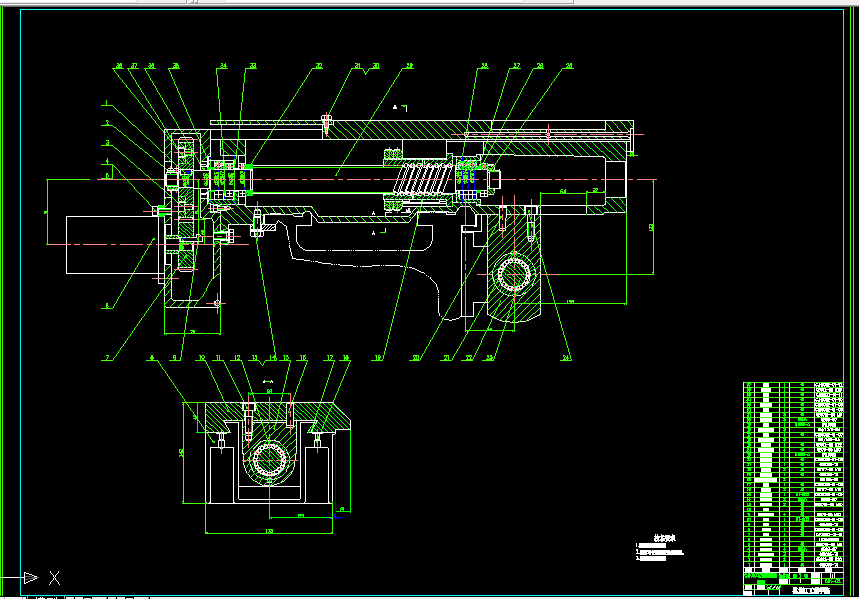
Task: Select part balloon number 22
Action: (469, 358)
